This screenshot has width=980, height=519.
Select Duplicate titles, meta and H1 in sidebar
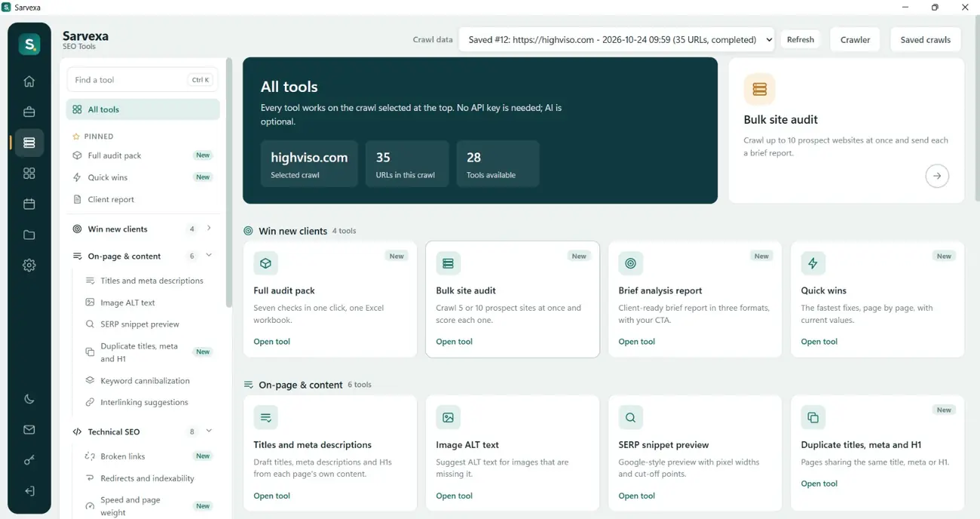(x=149, y=352)
